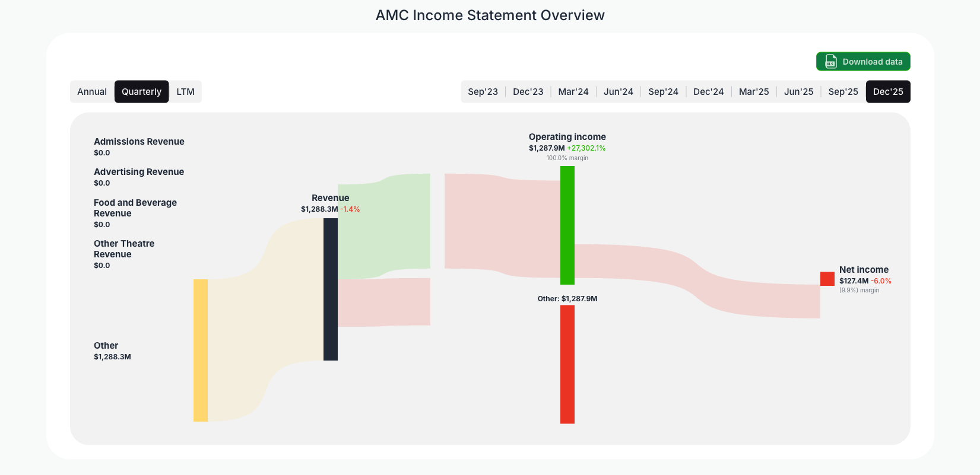Select the Dec'24 quarter
The height and width of the screenshot is (475, 980).
[x=708, y=91]
